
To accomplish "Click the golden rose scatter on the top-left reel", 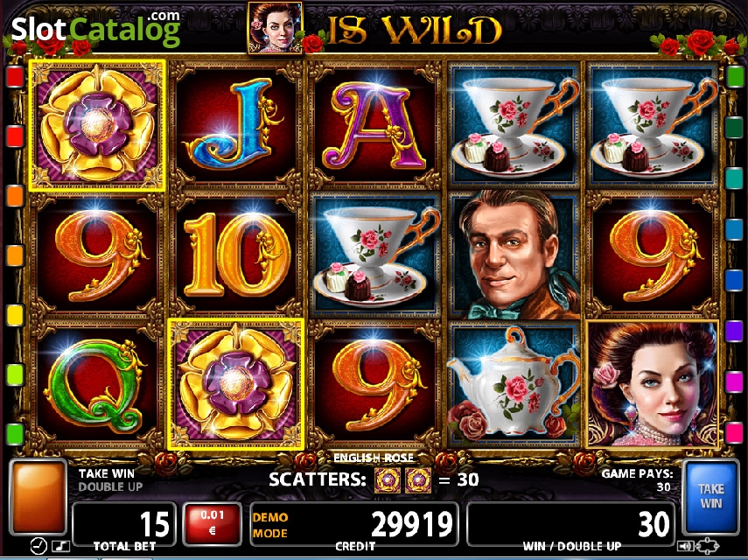I will pos(97,125).
